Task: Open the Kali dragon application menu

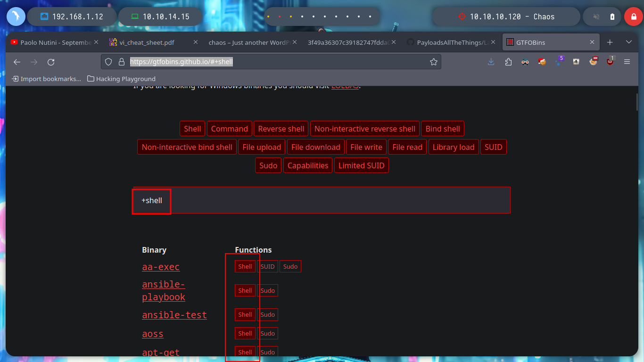Action: (16, 16)
